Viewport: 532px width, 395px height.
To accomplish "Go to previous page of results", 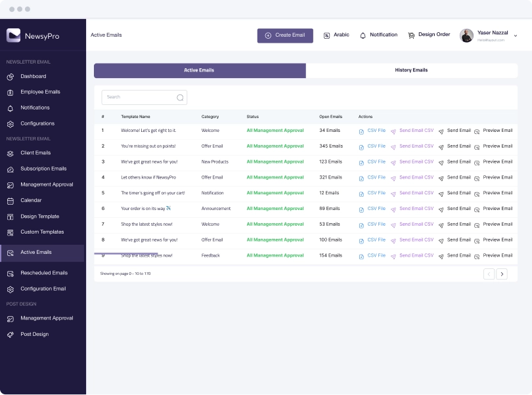I will [x=489, y=274].
